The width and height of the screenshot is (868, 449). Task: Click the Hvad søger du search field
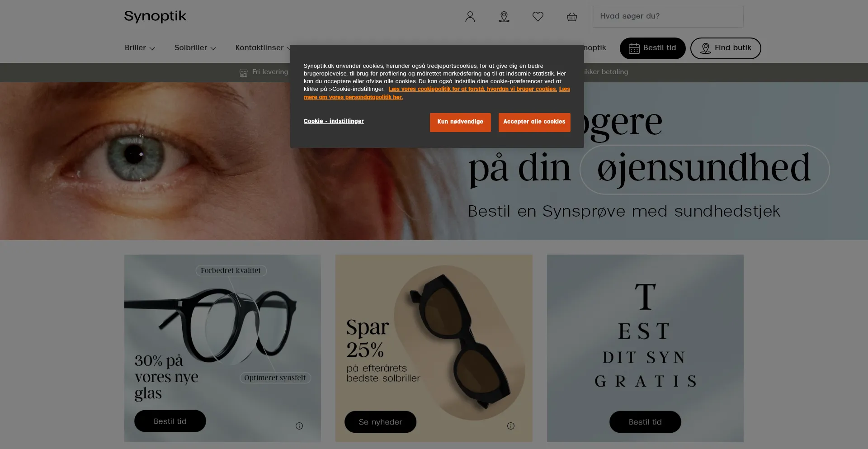click(668, 16)
